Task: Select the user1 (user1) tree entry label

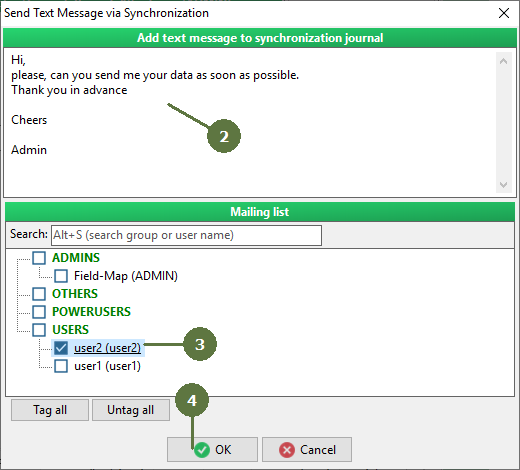Action: pos(107,366)
